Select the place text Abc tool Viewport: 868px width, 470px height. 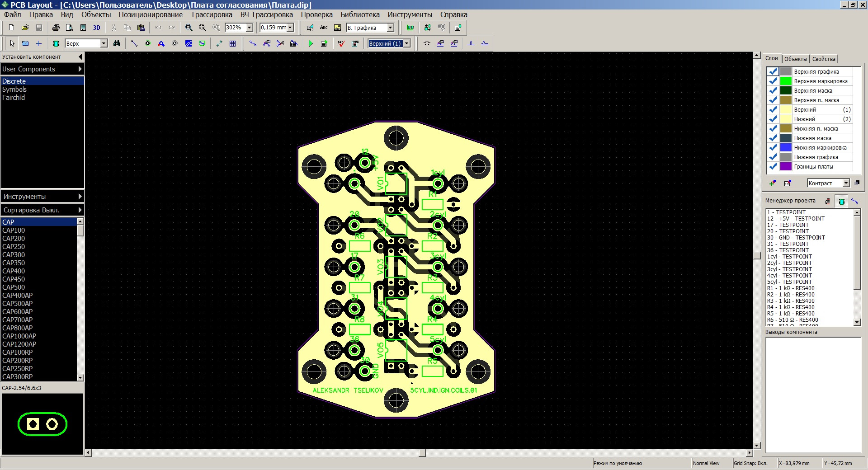pos(324,28)
